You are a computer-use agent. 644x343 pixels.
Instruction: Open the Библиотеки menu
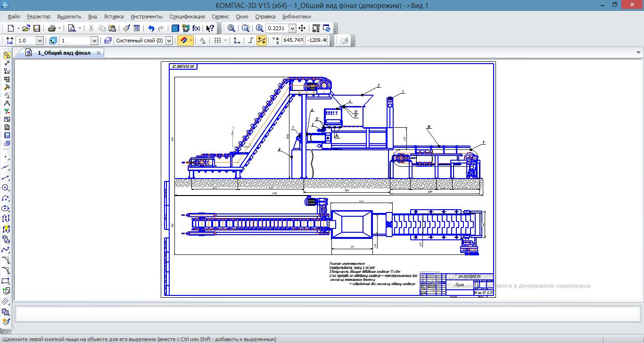(297, 16)
